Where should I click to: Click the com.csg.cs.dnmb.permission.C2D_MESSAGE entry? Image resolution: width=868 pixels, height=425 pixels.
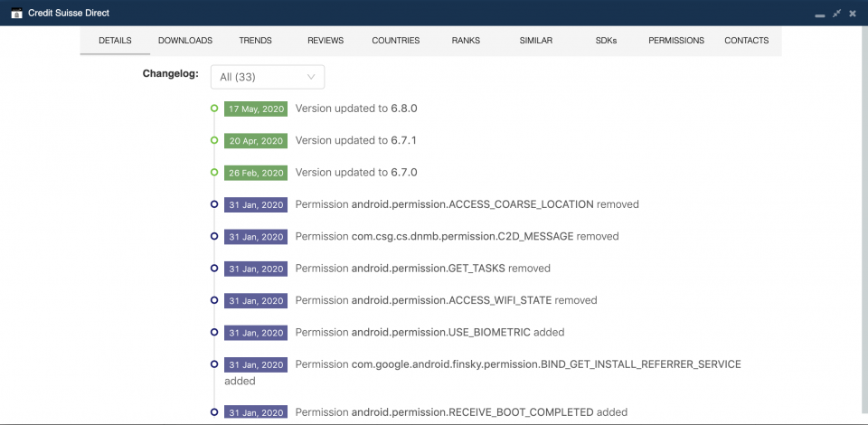coord(457,236)
